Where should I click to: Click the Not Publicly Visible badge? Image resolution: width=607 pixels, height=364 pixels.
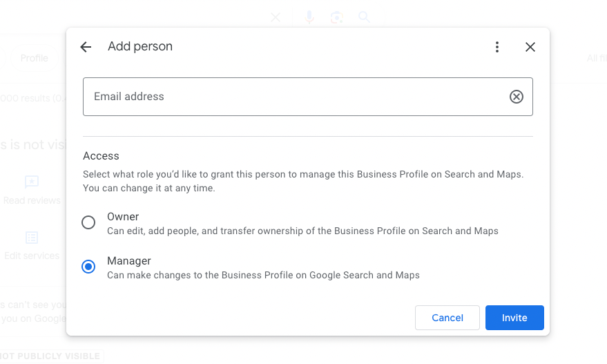point(51,356)
